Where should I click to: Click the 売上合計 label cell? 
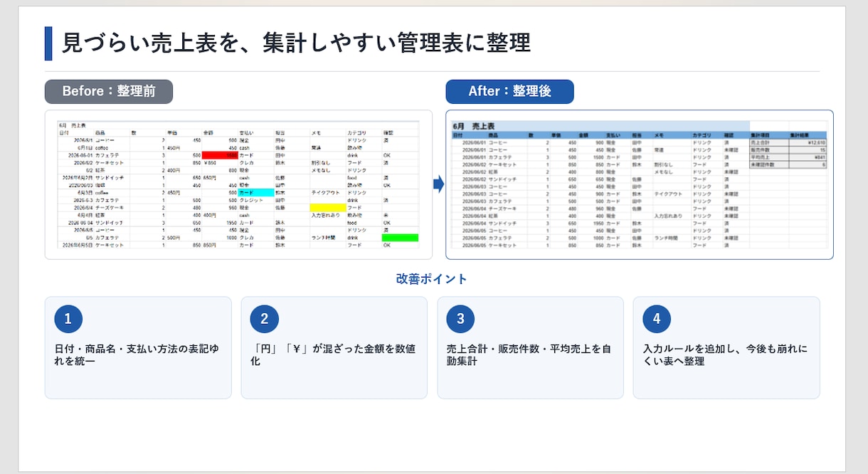(769, 142)
